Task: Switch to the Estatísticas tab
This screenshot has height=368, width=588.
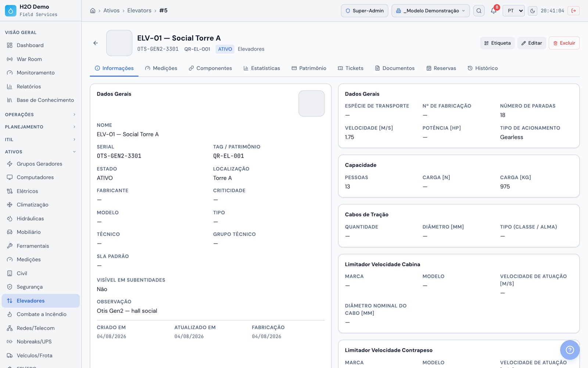Action: (x=262, y=68)
